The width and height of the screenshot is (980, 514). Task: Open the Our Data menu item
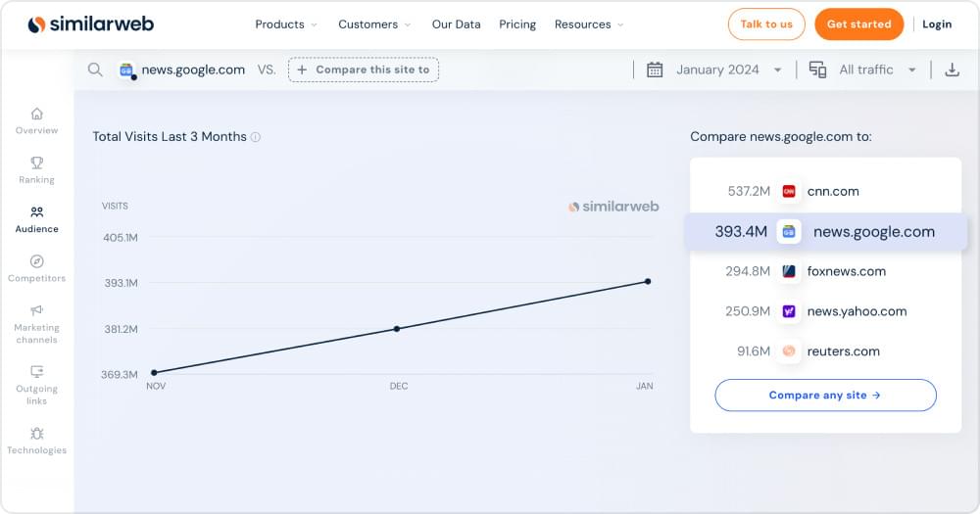[x=456, y=24]
